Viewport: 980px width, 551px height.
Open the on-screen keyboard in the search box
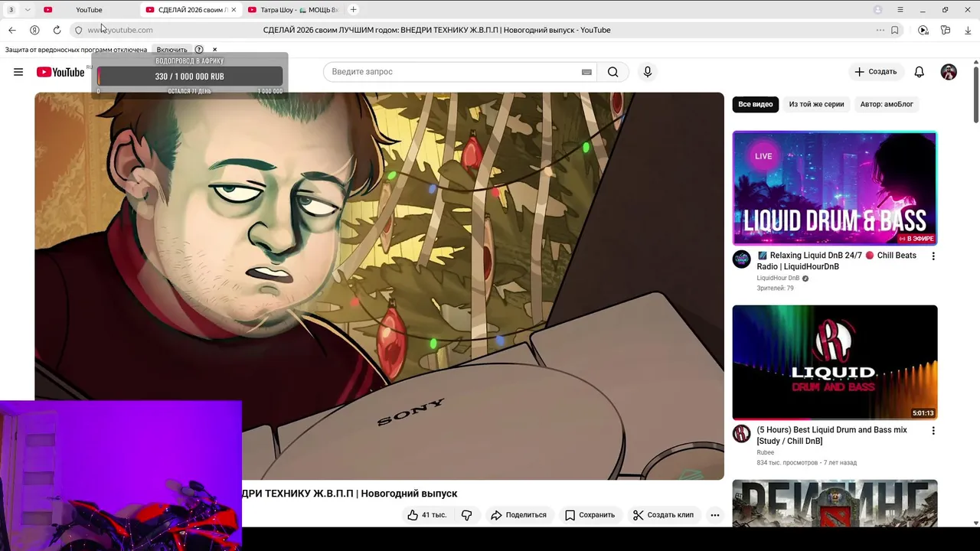(x=586, y=72)
